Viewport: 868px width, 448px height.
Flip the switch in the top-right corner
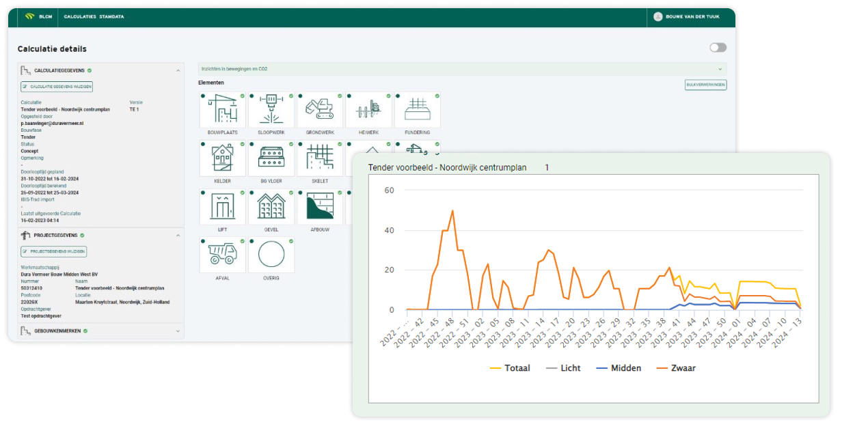[x=717, y=47]
